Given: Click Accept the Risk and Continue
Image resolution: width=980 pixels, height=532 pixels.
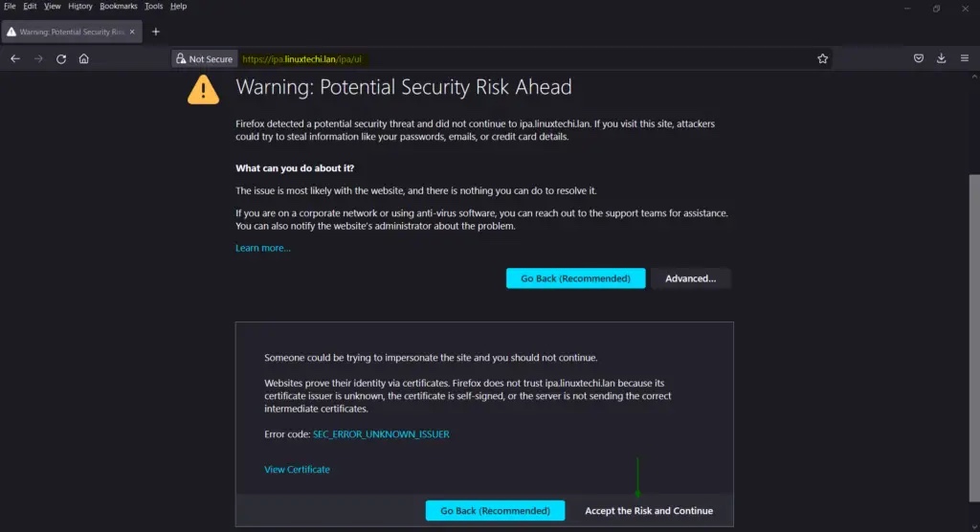Looking at the screenshot, I should click(649, 511).
